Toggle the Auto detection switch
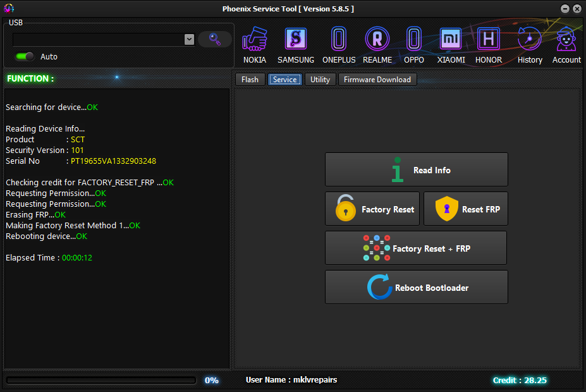This screenshot has height=392, width=586. click(25, 56)
